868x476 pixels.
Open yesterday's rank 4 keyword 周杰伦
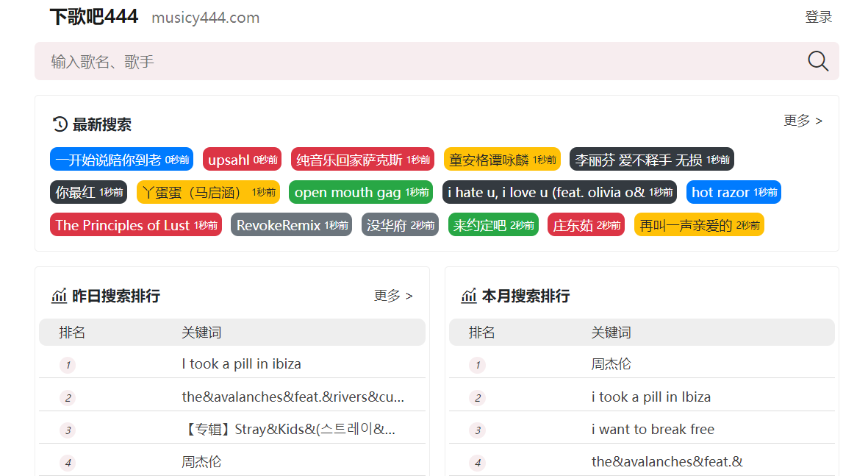click(201, 462)
